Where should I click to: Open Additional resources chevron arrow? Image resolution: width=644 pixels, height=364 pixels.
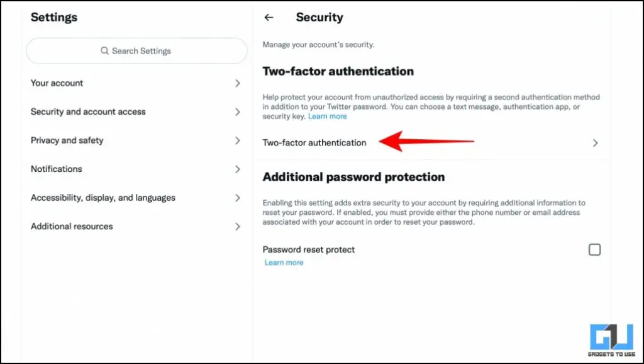pyautogui.click(x=237, y=227)
